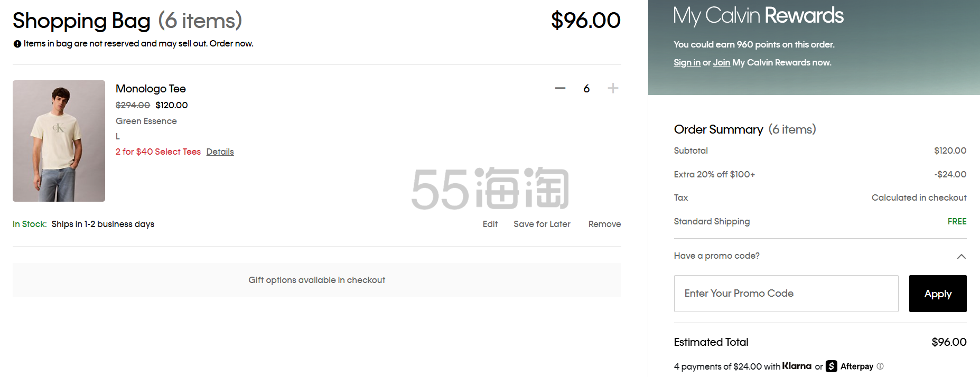
Task: Click the Afterpay logo icon
Action: click(832, 366)
